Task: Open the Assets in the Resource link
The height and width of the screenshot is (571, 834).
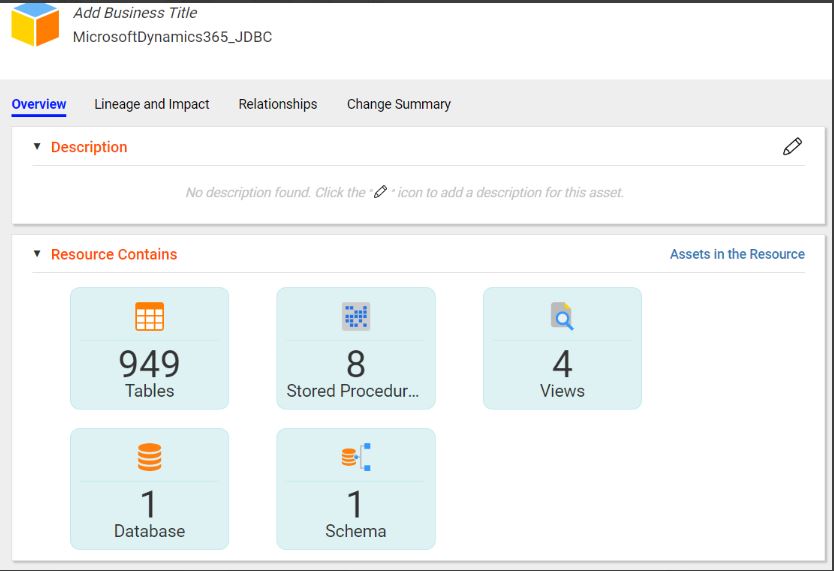Action: pos(737,254)
